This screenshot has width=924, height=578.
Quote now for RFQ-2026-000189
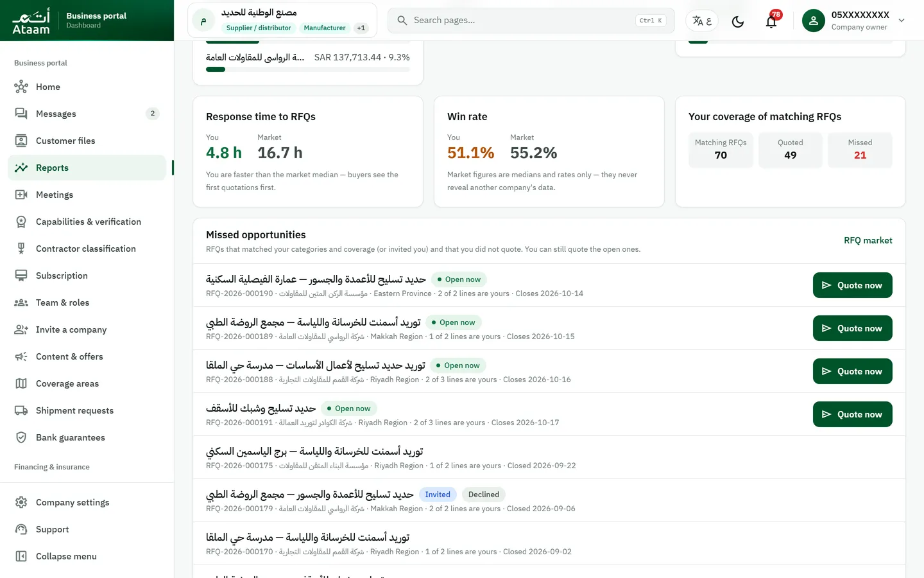point(852,328)
